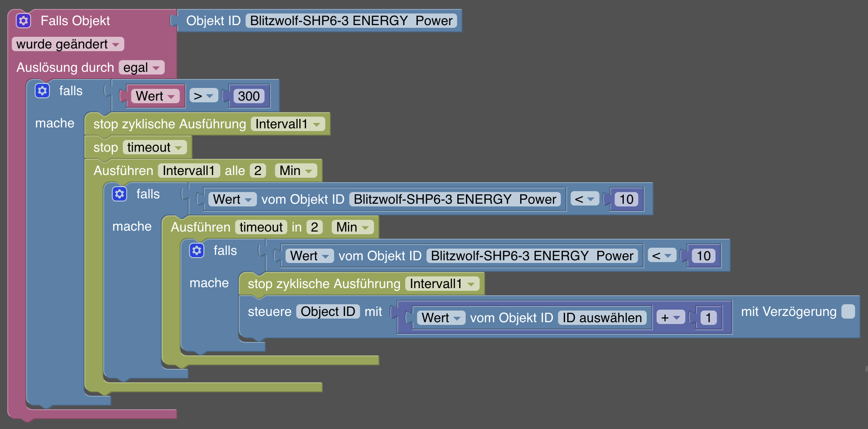Click the ID auswählen field
868x429 pixels.
(x=602, y=318)
